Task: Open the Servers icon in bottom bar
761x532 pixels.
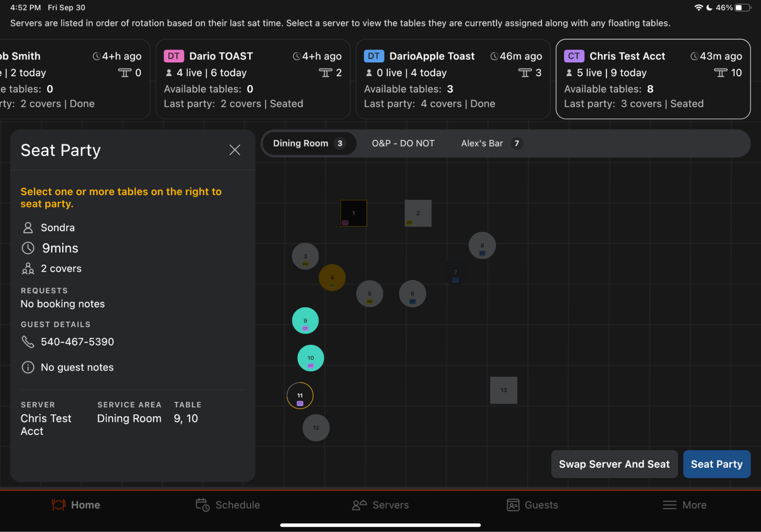Action: coord(359,505)
